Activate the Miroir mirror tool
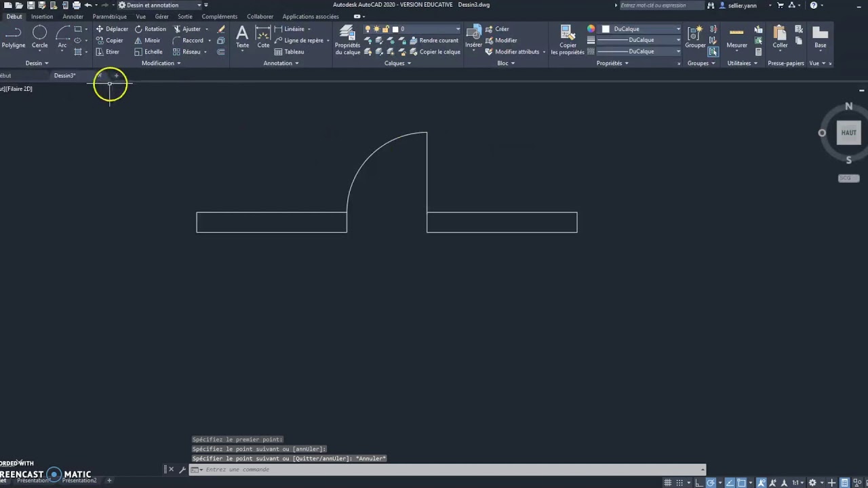 point(147,41)
